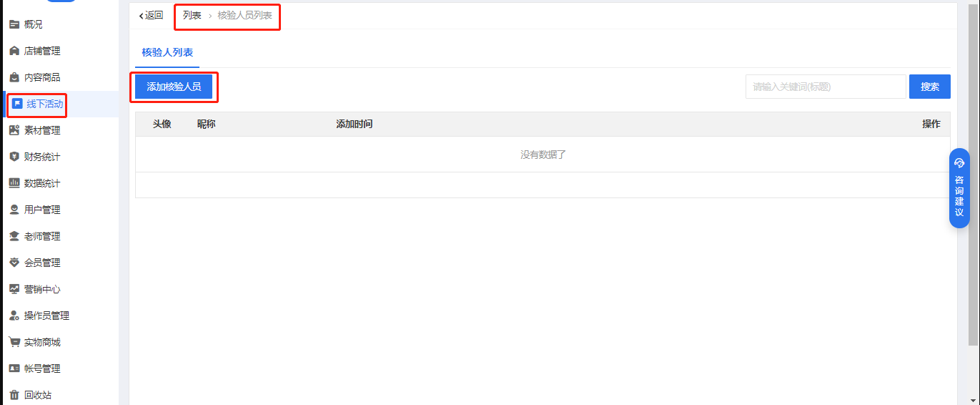
Task: Click the 店铺管理 shop icon
Action: pyautogui.click(x=14, y=51)
